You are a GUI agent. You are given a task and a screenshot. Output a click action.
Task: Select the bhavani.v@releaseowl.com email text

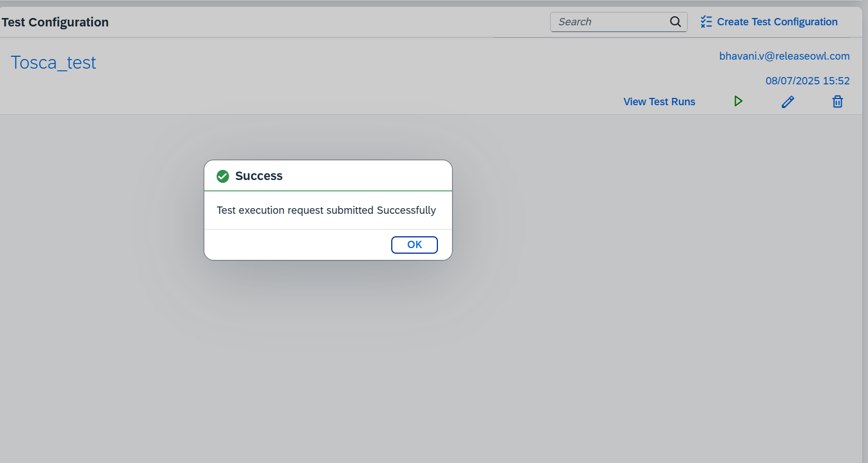point(784,56)
